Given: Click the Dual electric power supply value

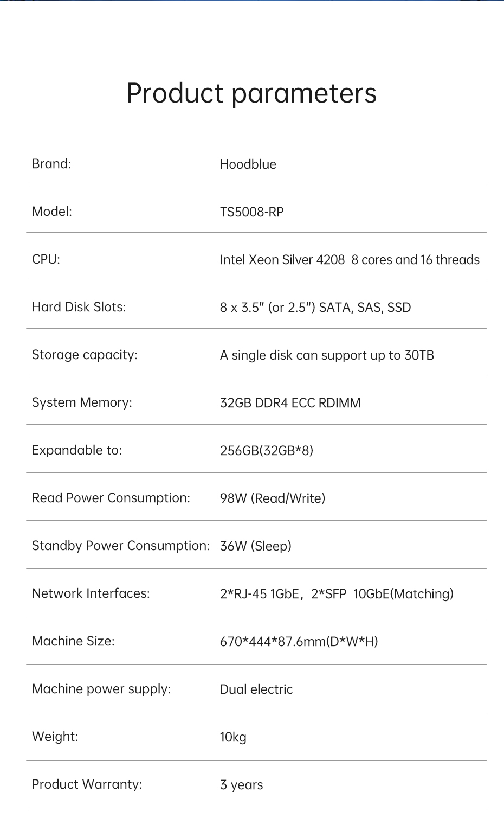Looking at the screenshot, I should click(256, 689).
